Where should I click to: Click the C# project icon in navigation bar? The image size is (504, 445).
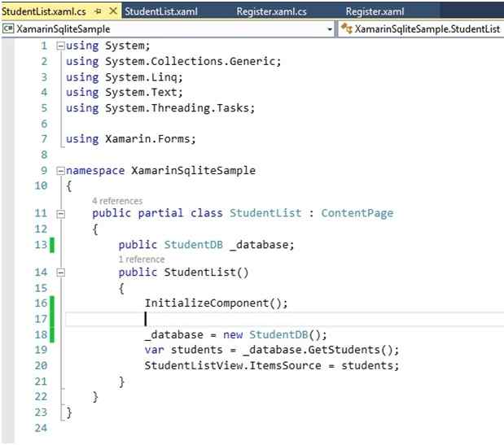(7, 29)
